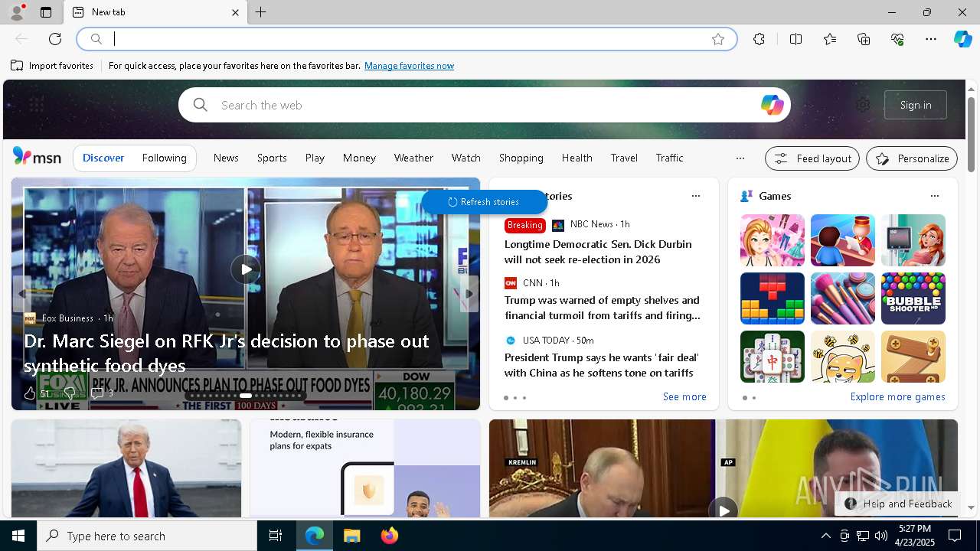980x551 pixels.
Task: Open the Shopping menu item
Action: pyautogui.click(x=521, y=158)
